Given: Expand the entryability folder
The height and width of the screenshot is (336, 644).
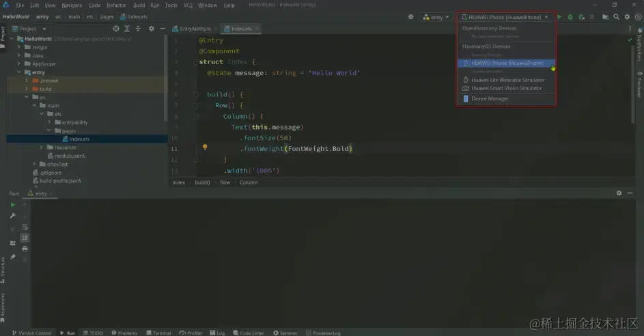Looking at the screenshot, I should click(49, 122).
